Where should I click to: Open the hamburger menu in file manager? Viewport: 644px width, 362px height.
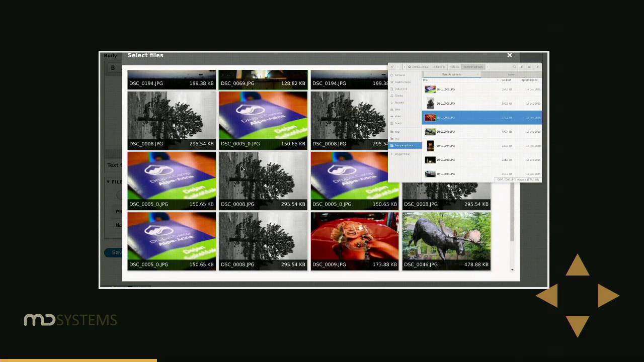point(529,67)
